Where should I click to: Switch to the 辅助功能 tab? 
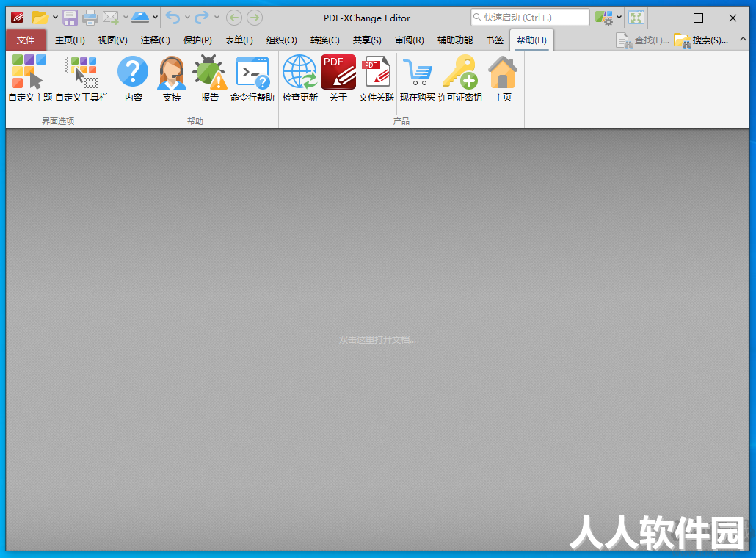click(x=454, y=40)
